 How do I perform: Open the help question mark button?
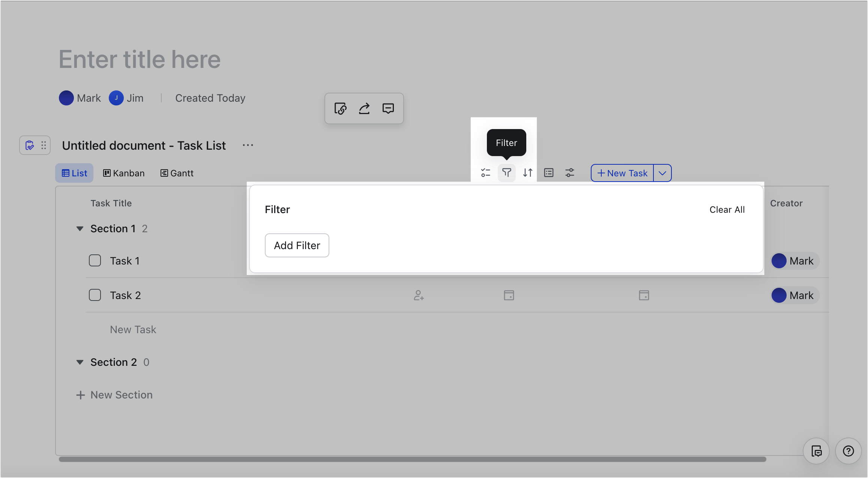click(848, 451)
